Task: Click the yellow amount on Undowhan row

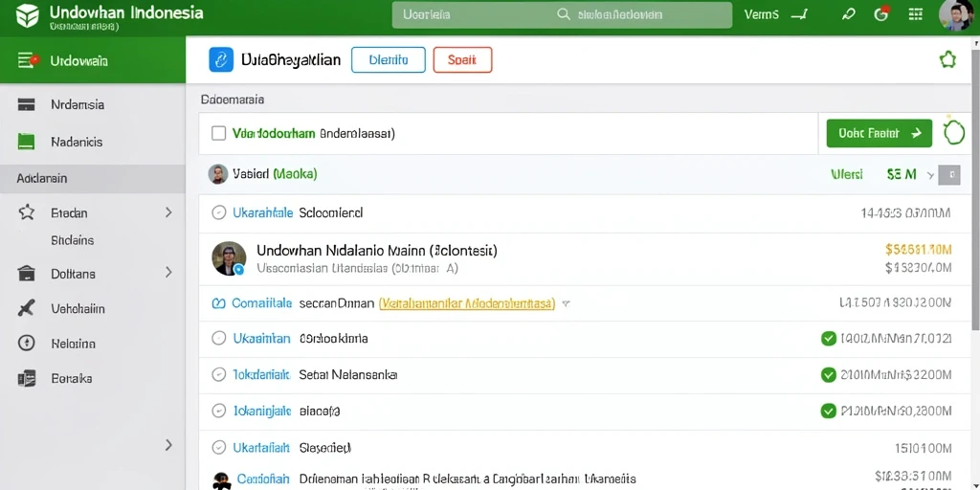Action: 918,250
